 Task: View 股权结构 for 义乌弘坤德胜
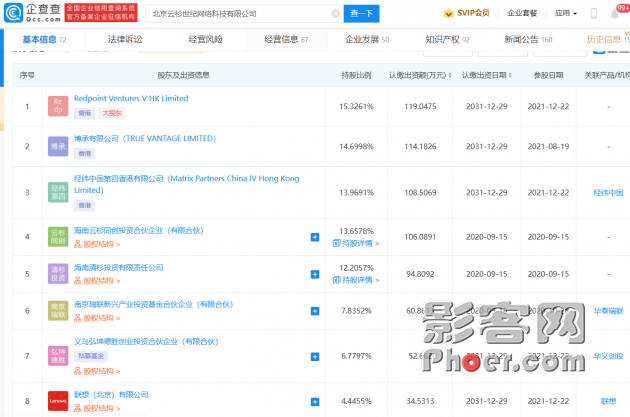[97, 371]
